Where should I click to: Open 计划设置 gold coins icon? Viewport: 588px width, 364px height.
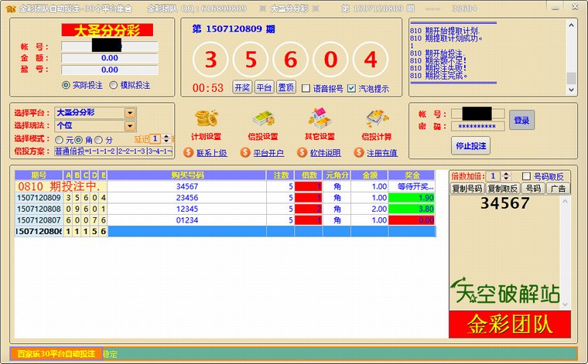pyautogui.click(x=206, y=118)
